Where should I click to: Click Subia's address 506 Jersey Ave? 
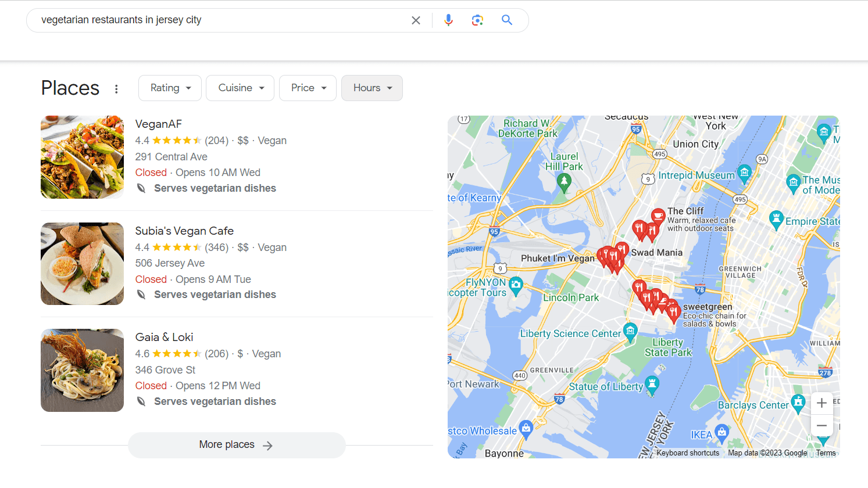170,263
